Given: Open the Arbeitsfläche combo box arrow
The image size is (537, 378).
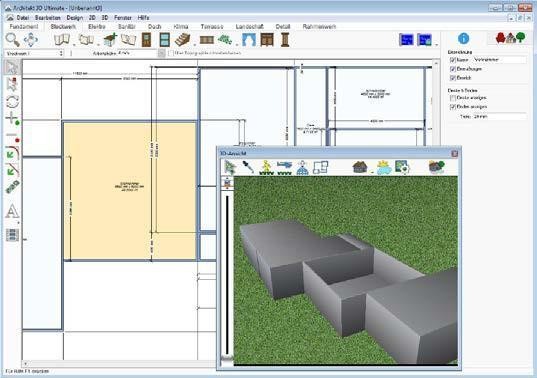Looking at the screenshot, I should pyautogui.click(x=161, y=53).
